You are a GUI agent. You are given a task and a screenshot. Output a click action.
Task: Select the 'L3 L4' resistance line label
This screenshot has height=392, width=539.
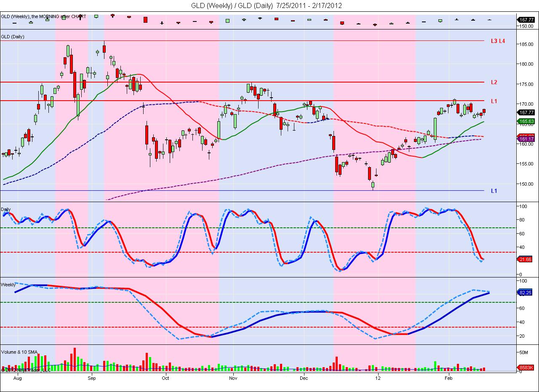click(x=498, y=41)
